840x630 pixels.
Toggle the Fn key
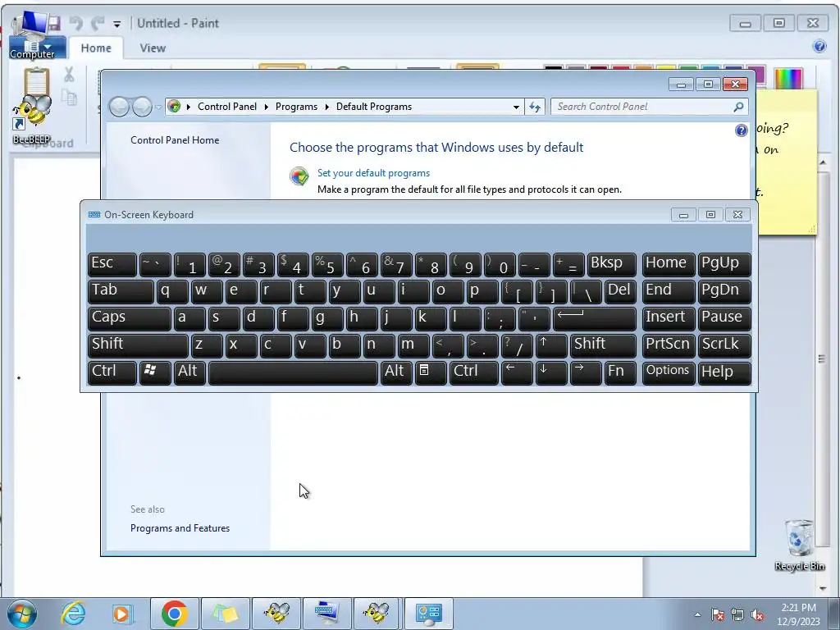pyautogui.click(x=620, y=372)
